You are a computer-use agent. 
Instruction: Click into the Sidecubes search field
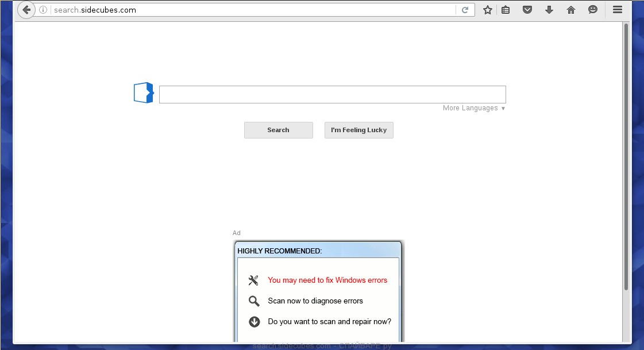tap(332, 94)
